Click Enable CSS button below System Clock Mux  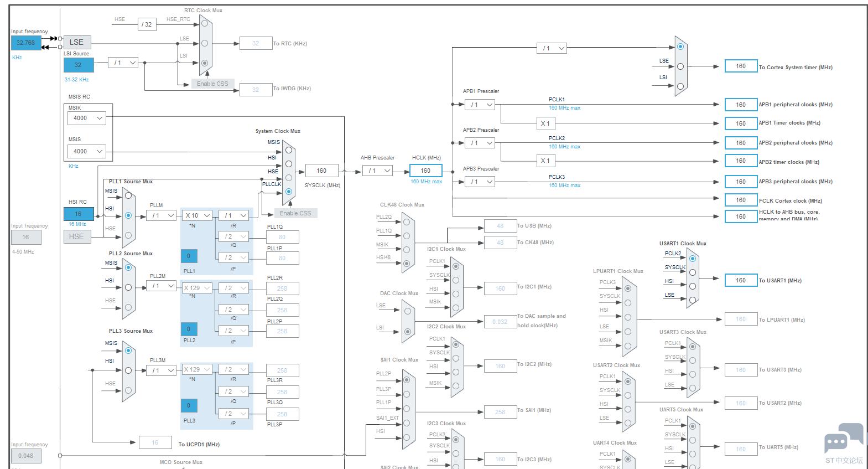pyautogui.click(x=295, y=213)
